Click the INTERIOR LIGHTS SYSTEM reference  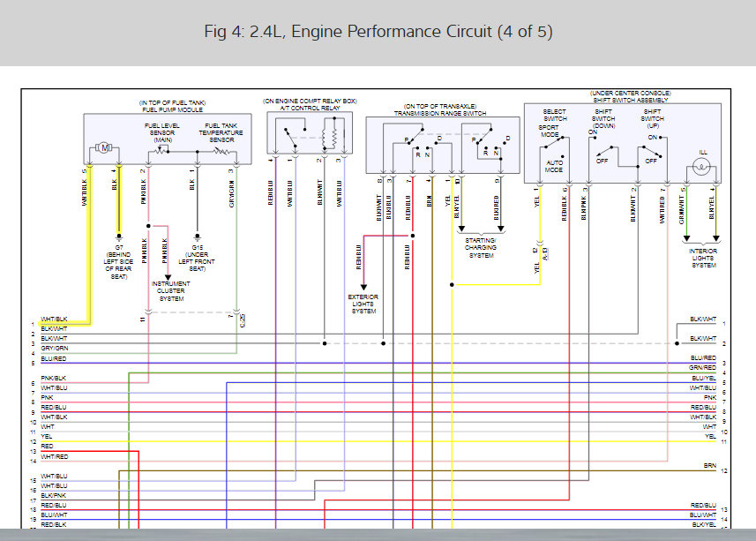[x=703, y=259]
